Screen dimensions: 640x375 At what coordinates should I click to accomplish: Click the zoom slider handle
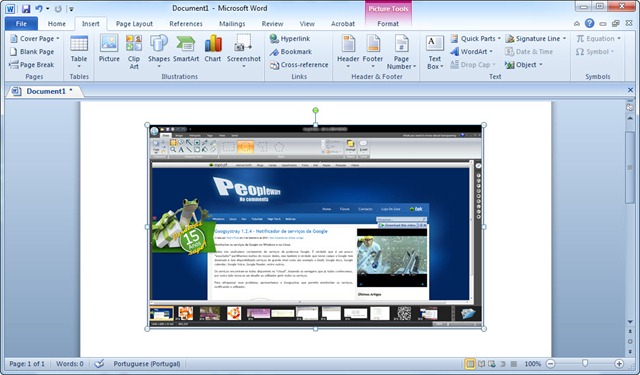tap(585, 363)
